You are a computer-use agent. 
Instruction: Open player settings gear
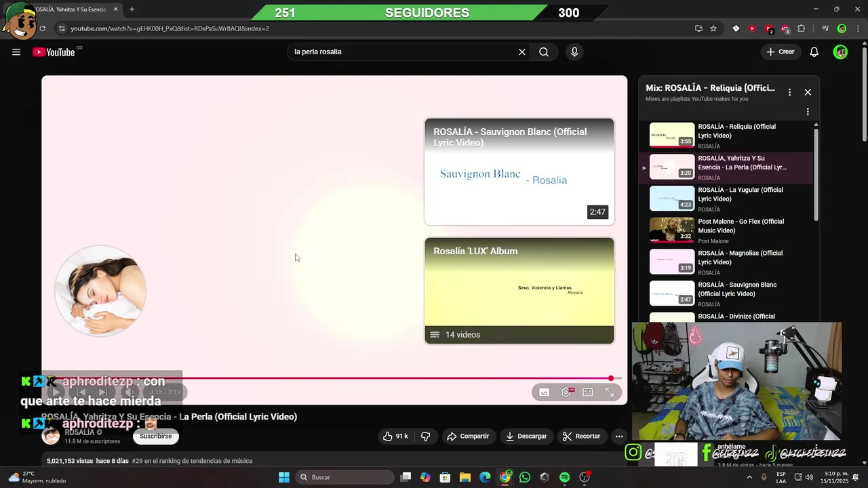(x=566, y=392)
